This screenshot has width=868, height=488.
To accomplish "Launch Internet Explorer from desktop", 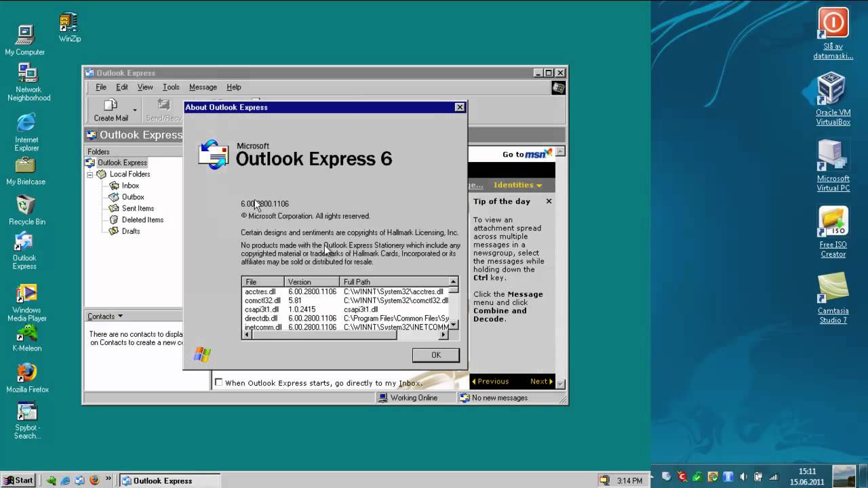I will 26,132.
